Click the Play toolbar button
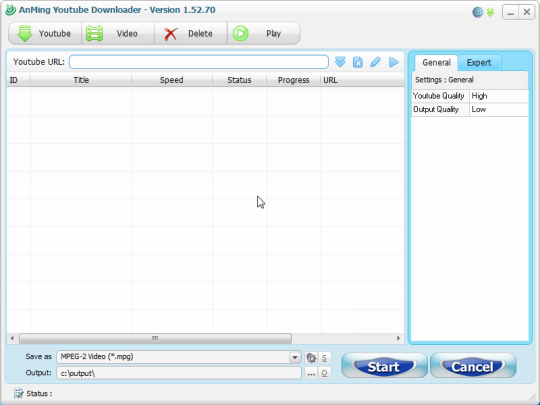The width and height of the screenshot is (540, 405). click(264, 33)
